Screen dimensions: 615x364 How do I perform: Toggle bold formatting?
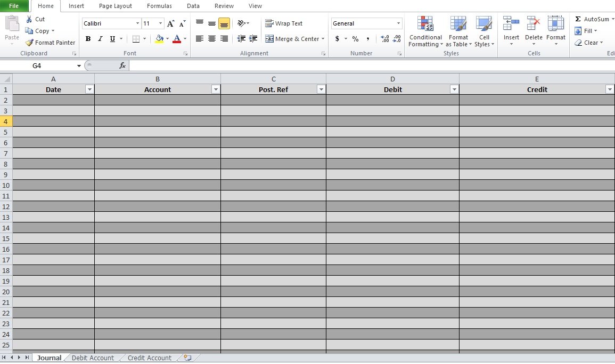coord(88,39)
